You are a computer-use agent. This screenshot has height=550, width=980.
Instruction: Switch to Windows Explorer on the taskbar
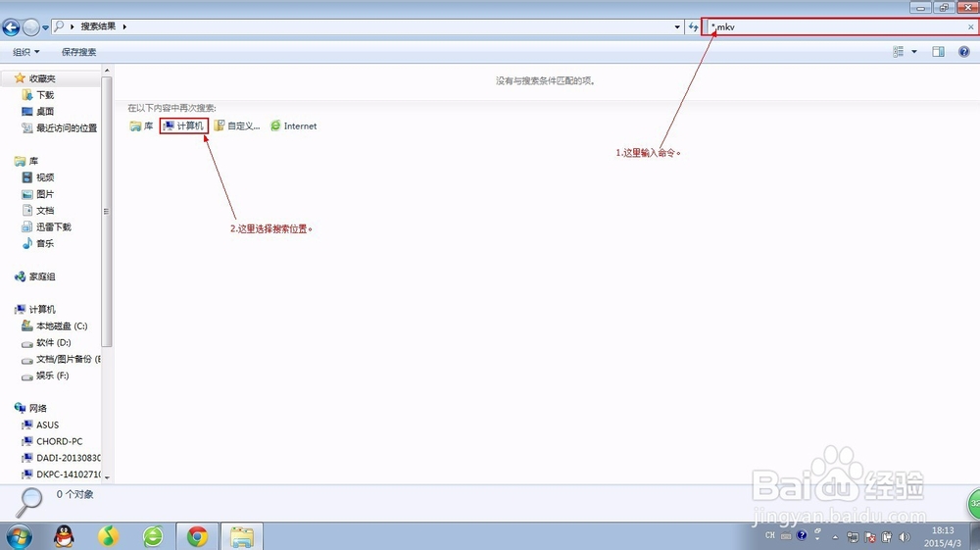(242, 536)
